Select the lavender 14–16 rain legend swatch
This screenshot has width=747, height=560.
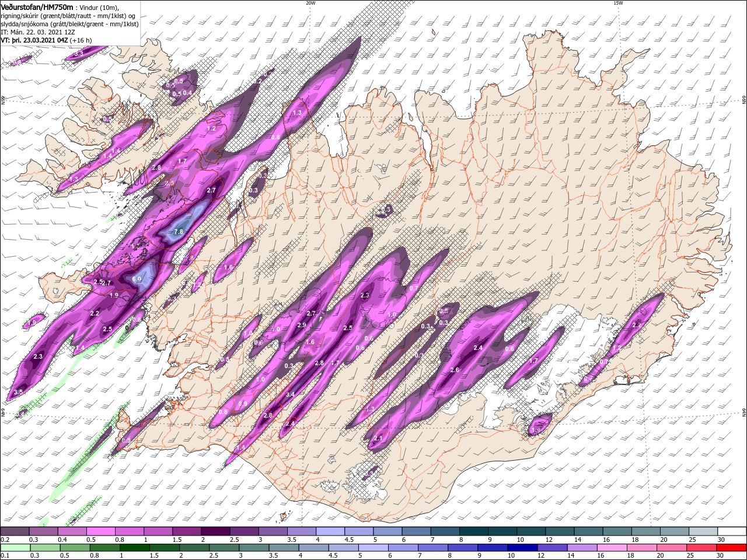click(x=581, y=548)
